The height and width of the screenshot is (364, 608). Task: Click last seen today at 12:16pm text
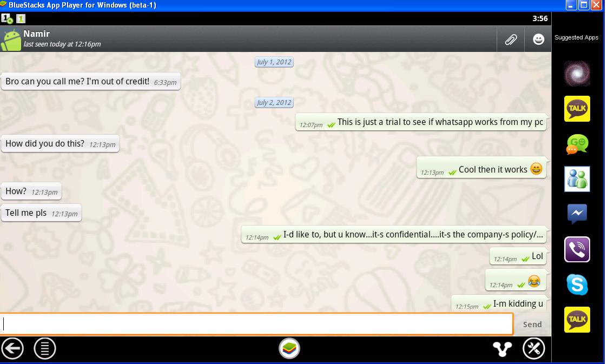coord(62,44)
